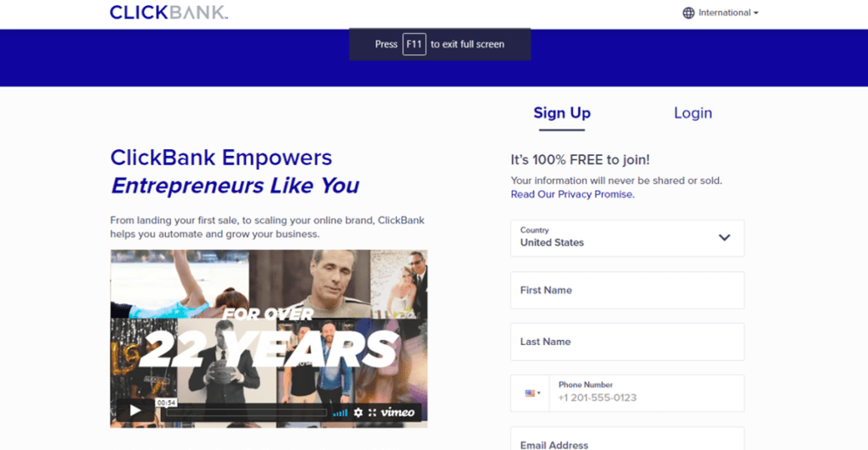This screenshot has height=450, width=868.
Task: Select the Sign Up tab
Action: (562, 113)
